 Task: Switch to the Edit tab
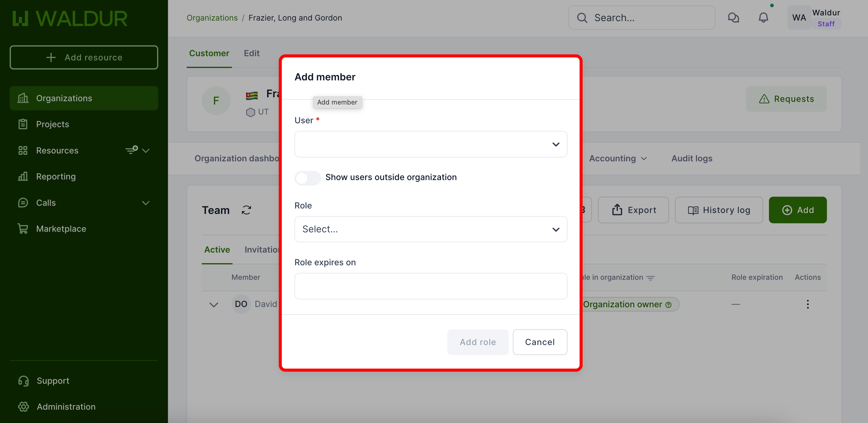pyautogui.click(x=251, y=53)
